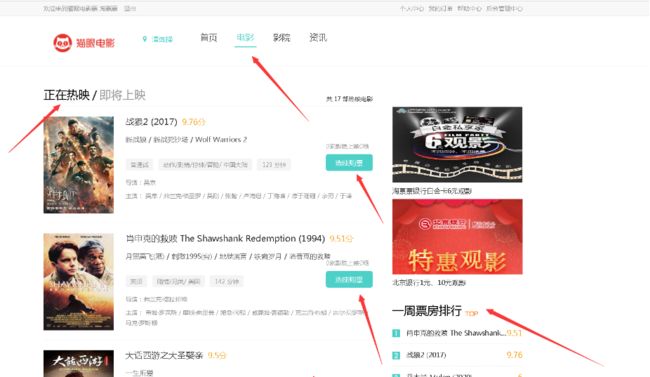Open rank 1 The Shawshank entry in box office list
650x377 pixels.
(x=456, y=333)
